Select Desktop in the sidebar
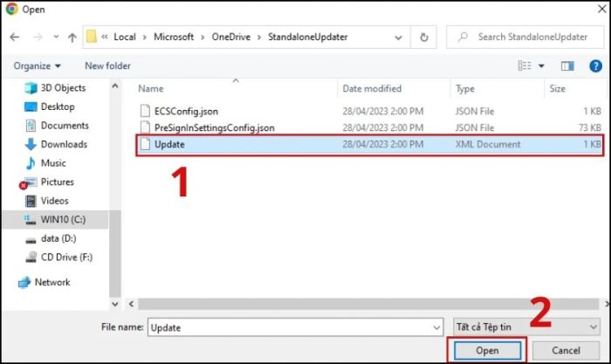This screenshot has height=364, width=611. point(58,106)
